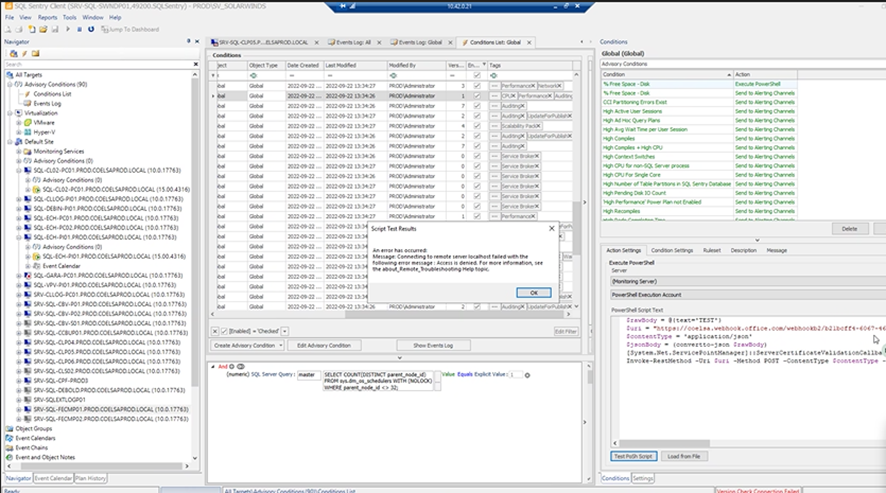The height and width of the screenshot is (493, 886).
Task: Click the play icon in the main toolbar
Action: point(68,29)
